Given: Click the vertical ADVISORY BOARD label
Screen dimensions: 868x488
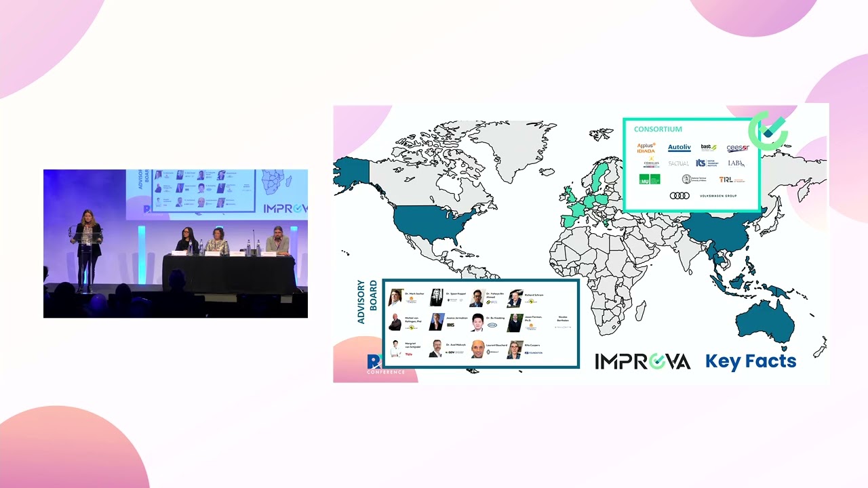Looking at the screenshot, I should (x=367, y=302).
